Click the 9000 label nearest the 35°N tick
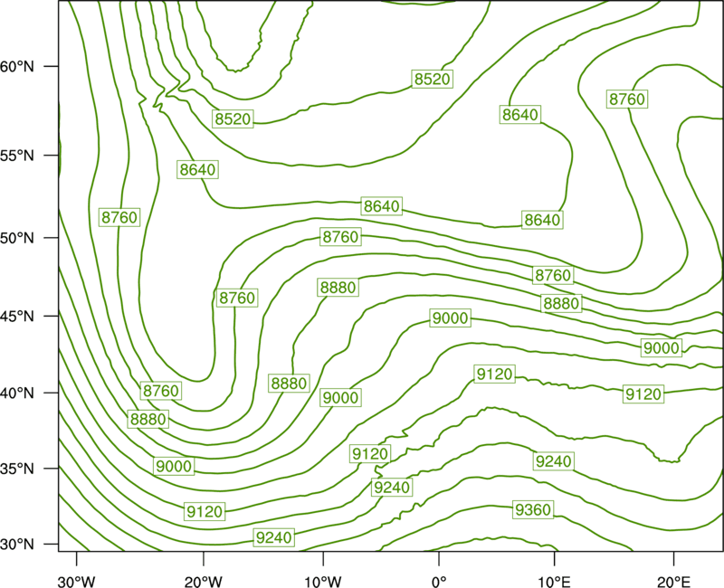The image size is (724, 588). click(x=174, y=466)
